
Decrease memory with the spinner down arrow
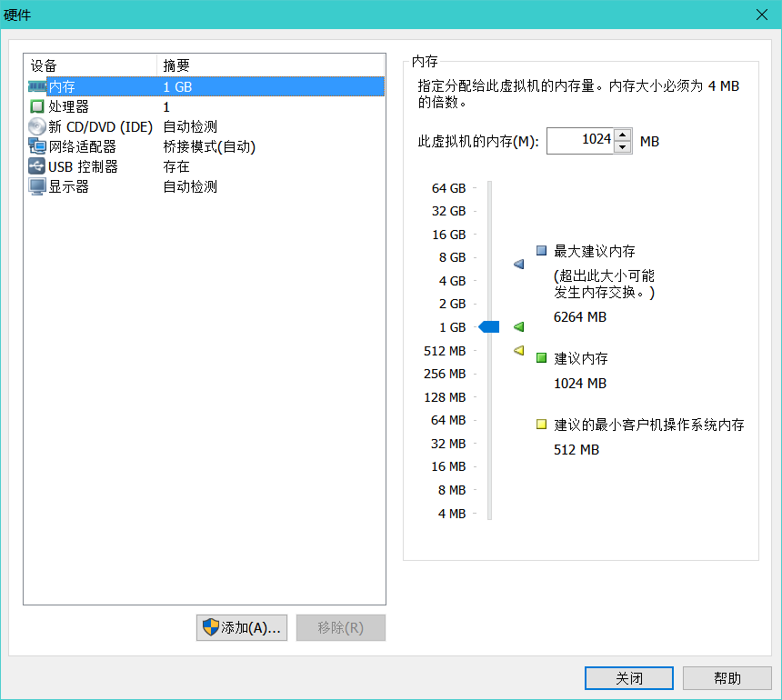click(x=622, y=147)
